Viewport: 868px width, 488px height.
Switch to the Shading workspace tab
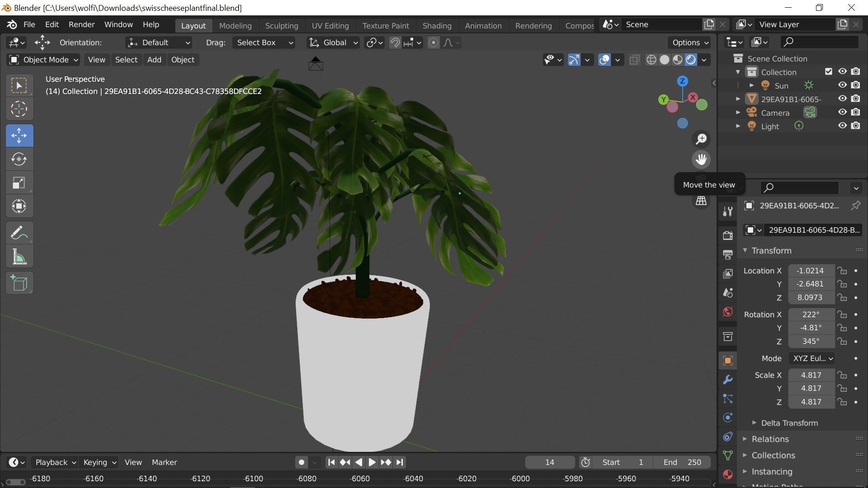(437, 26)
